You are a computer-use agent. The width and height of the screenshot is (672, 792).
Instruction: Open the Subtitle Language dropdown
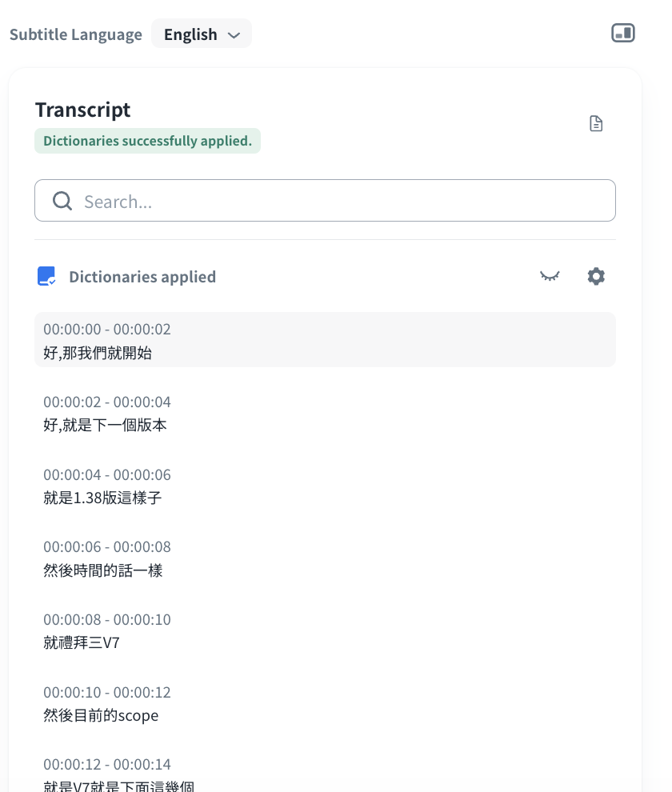(201, 34)
